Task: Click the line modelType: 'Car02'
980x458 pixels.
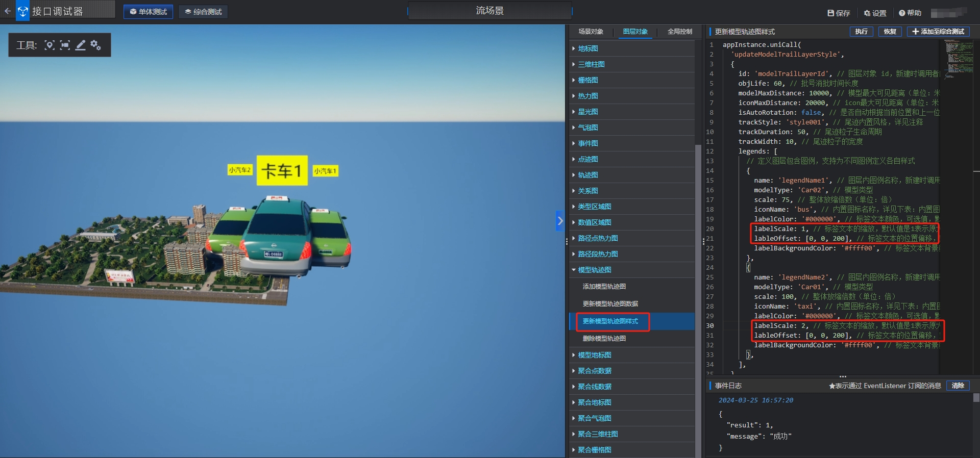Action: 813,190
